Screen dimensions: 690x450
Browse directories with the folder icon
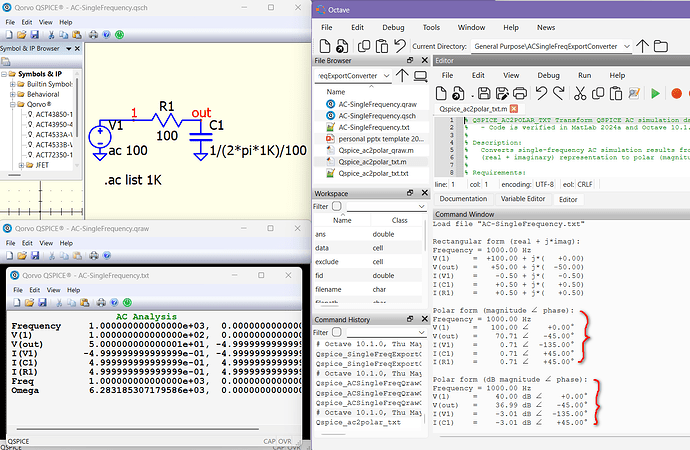[661, 46]
